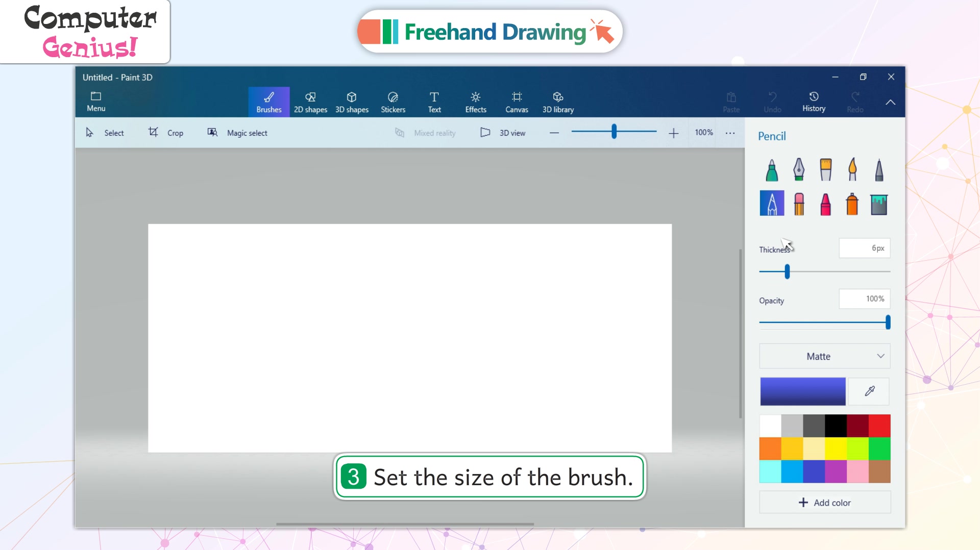Pick the indigo color swatch
Viewport: 980px width, 550px height.
[x=814, y=471]
